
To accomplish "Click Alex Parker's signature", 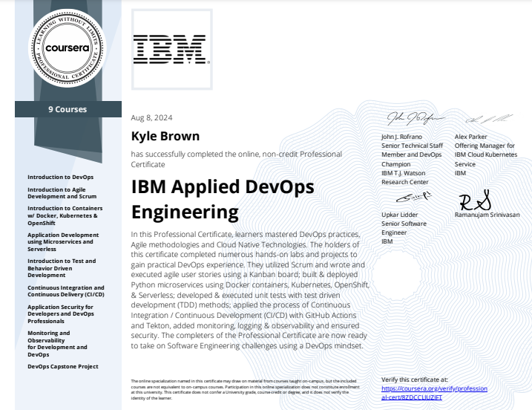I will (x=488, y=119).
